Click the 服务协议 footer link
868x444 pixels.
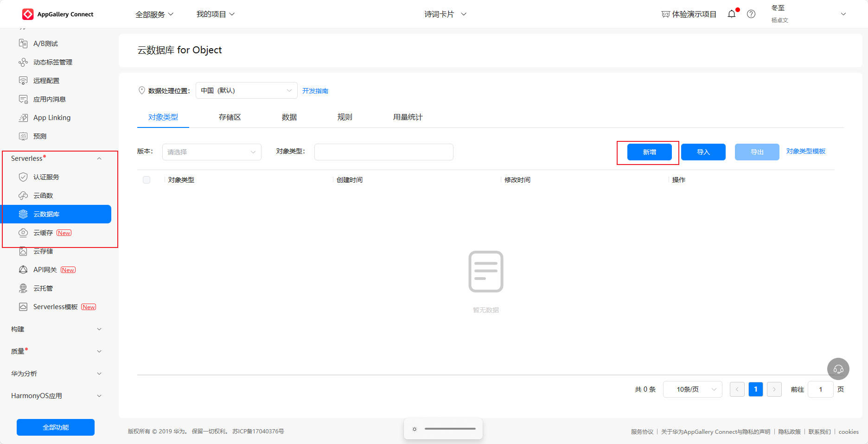pos(642,431)
